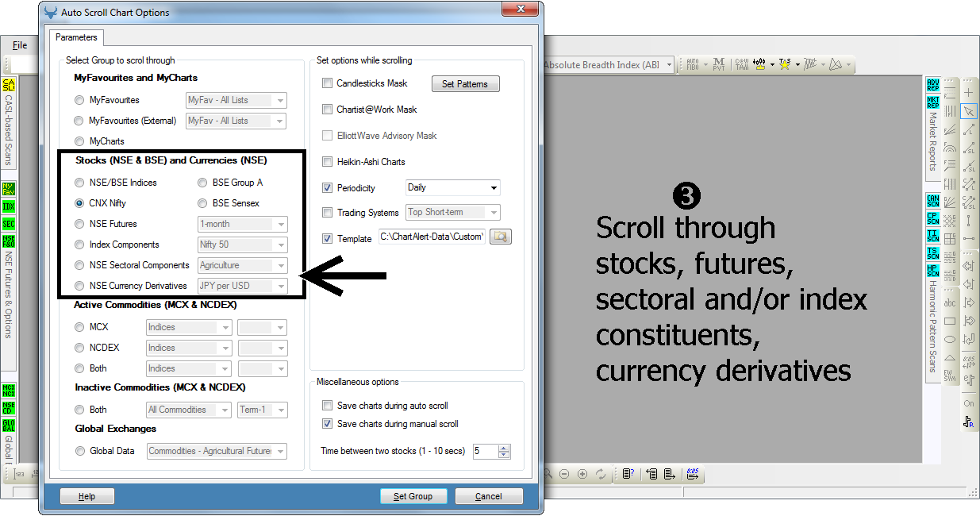The width and height of the screenshot is (980, 516).
Task: Open the Daily periodicity dropdown
Action: 453,188
